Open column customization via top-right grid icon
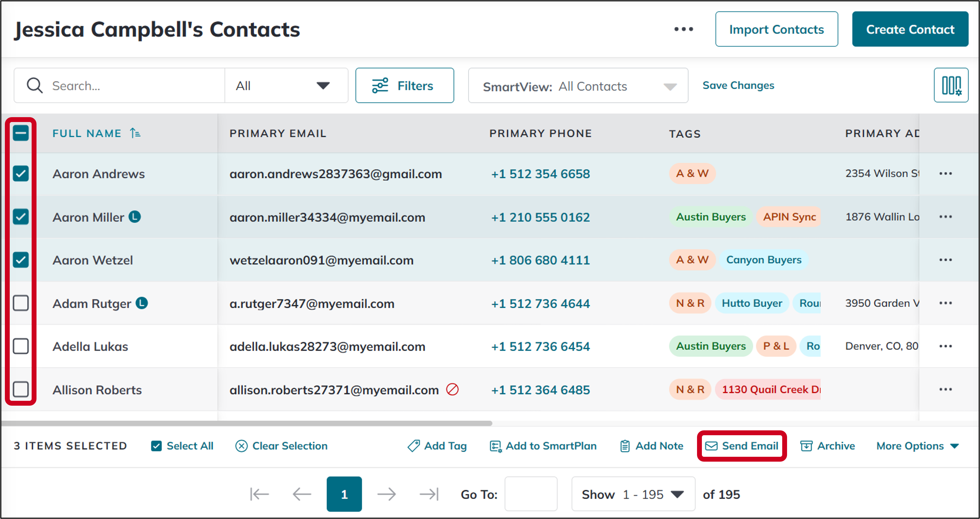 point(951,85)
